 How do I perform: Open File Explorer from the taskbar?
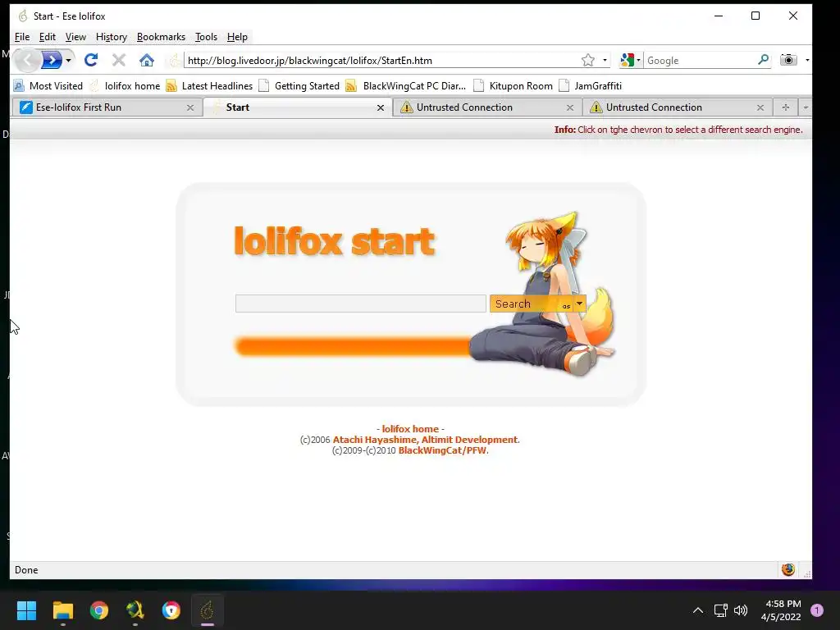point(62,610)
